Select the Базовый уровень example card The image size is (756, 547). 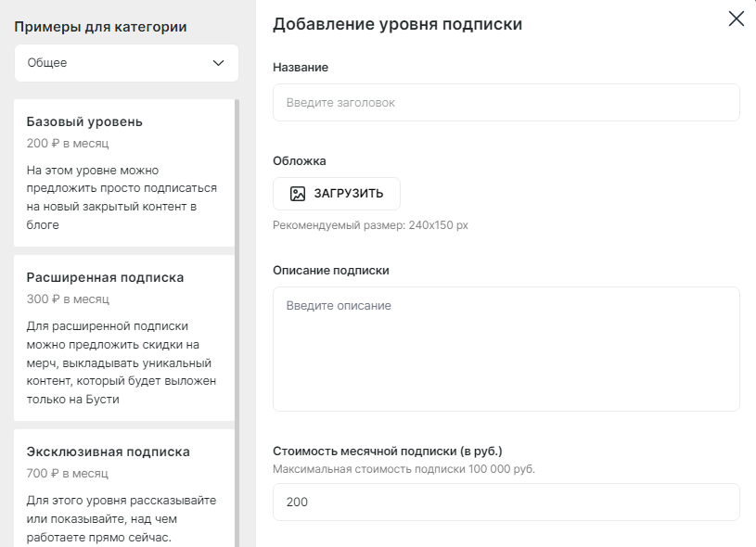click(x=124, y=173)
